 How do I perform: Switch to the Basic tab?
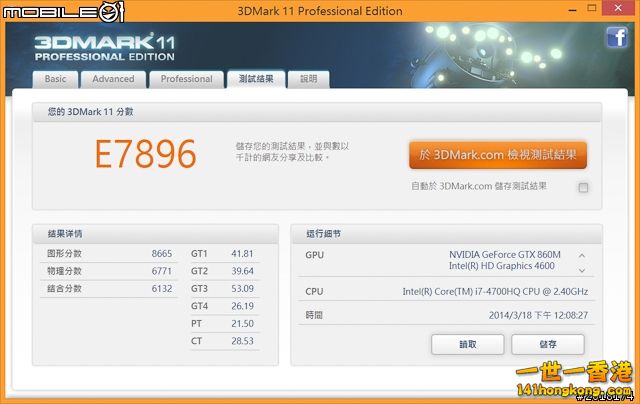point(55,79)
